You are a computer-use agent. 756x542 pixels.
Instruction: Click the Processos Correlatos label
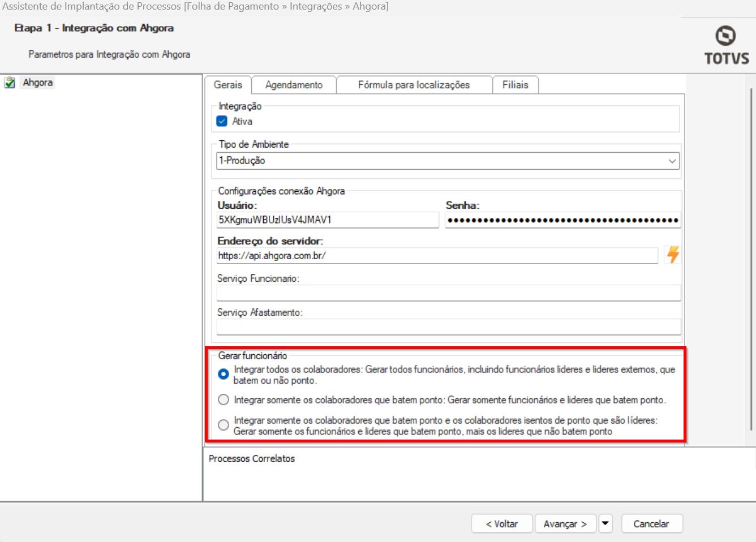coord(252,458)
